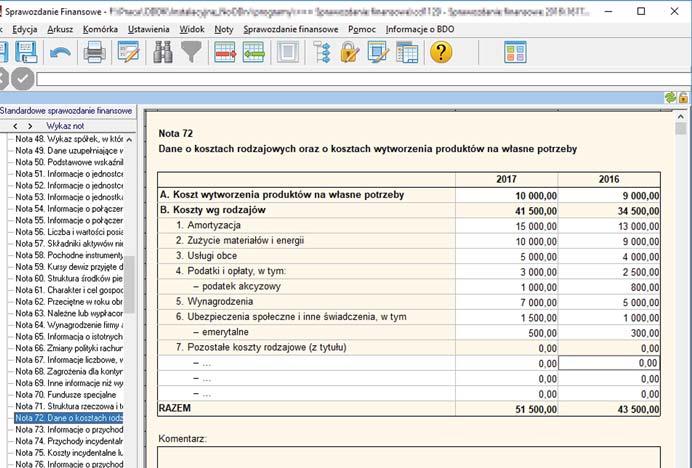Select Nota 59 Kursy dewiz item
The width and height of the screenshot is (692, 468).
pyautogui.click(x=69, y=267)
